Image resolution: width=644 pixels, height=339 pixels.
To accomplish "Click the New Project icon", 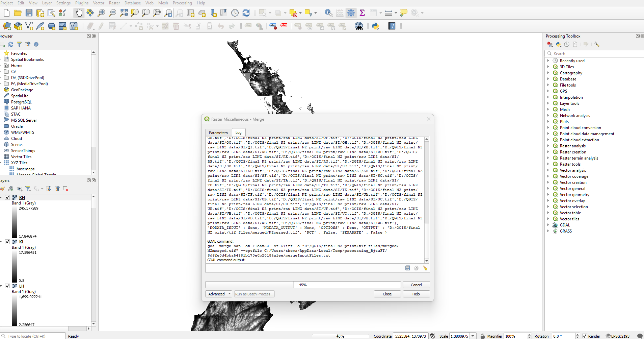I will tap(6, 13).
